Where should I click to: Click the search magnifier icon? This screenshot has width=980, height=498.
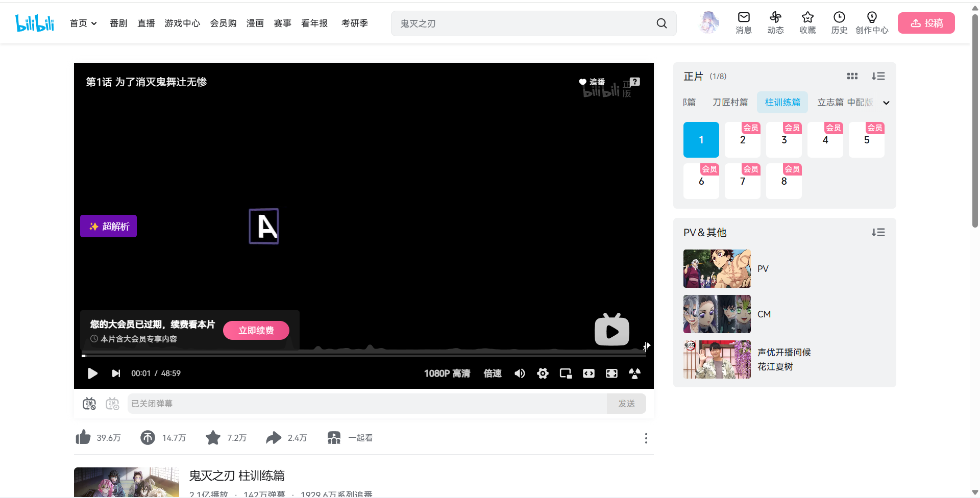click(x=661, y=23)
